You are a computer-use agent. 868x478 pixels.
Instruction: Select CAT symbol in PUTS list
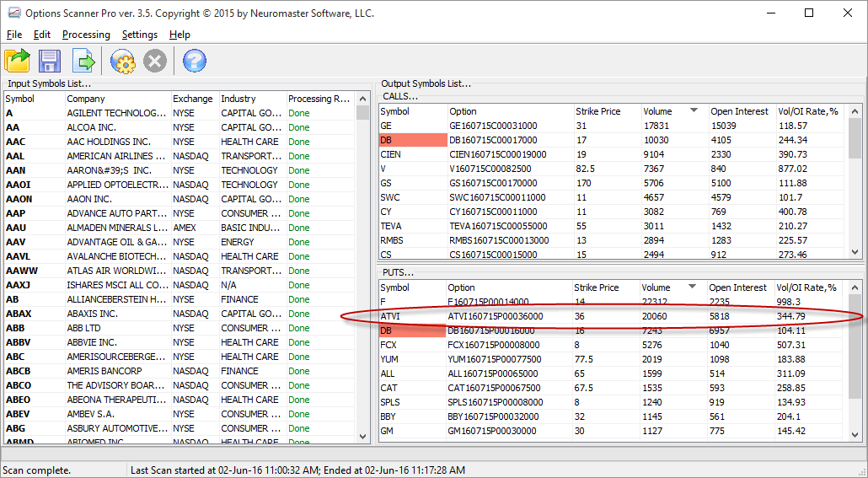click(388, 388)
